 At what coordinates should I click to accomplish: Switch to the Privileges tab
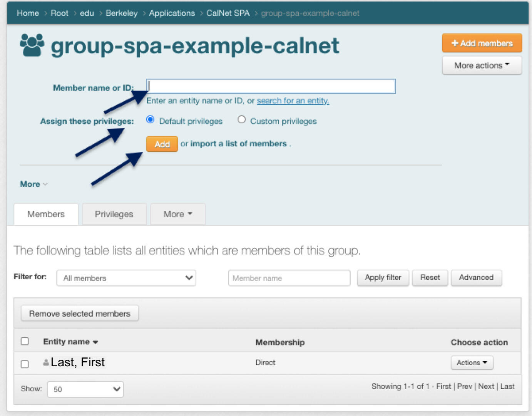click(114, 214)
